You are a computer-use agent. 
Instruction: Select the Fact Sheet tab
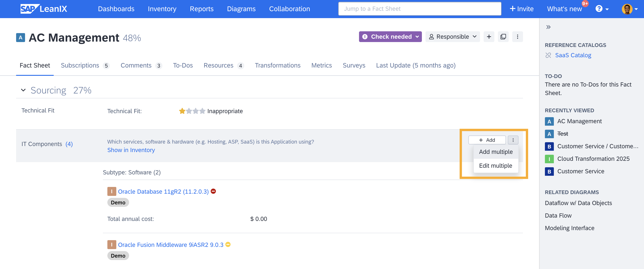point(35,66)
